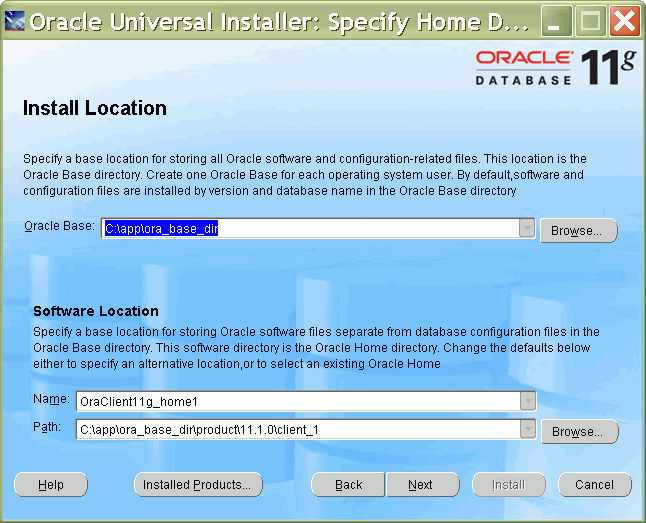This screenshot has height=523, width=646.
Task: Click the 'Name:' label
Action: (x=51, y=399)
